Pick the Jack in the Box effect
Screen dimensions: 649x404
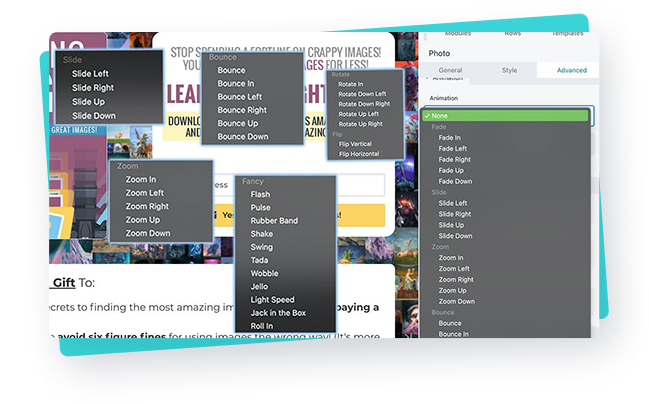[278, 313]
